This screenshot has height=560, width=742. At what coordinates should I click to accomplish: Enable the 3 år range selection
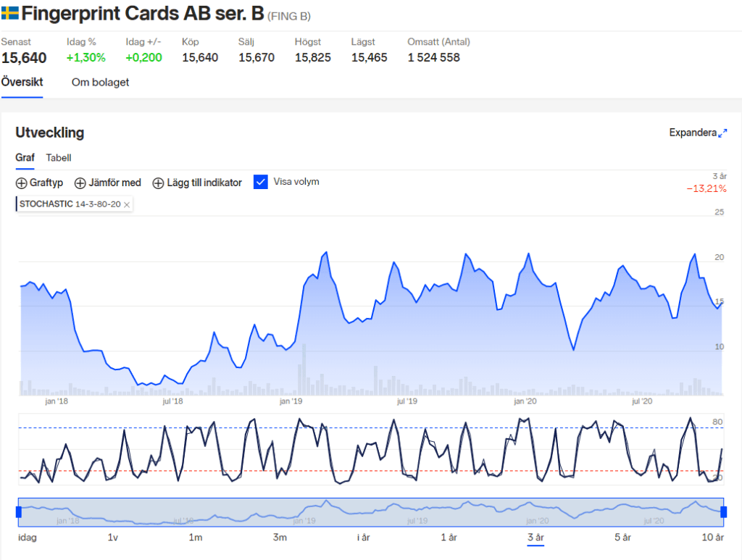click(536, 538)
